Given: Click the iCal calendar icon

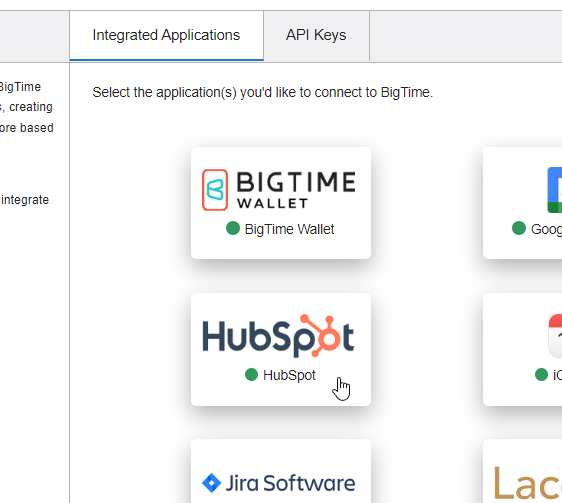Looking at the screenshot, I should 556,336.
